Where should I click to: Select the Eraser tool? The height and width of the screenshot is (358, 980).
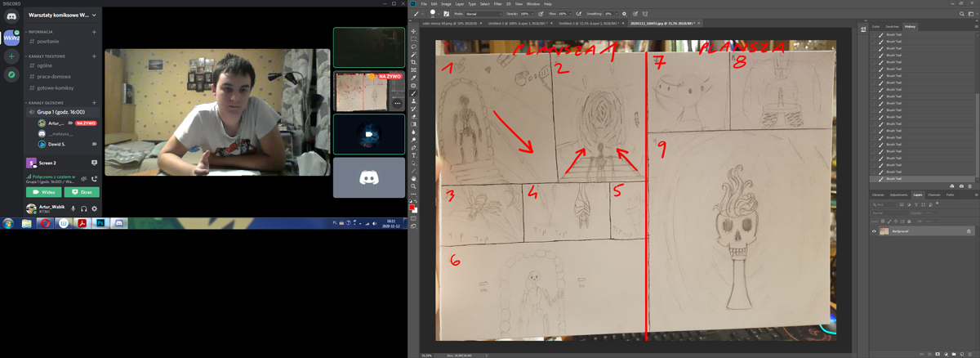[x=415, y=116]
